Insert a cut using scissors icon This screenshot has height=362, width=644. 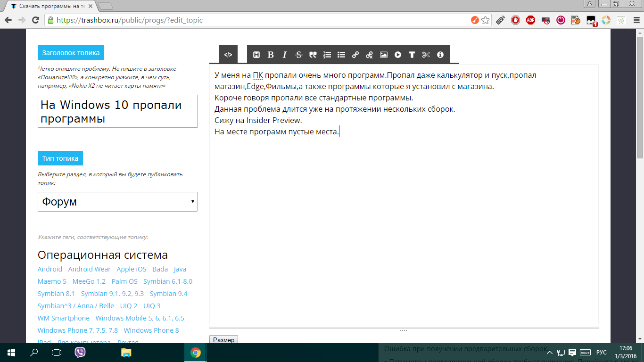[x=426, y=55]
